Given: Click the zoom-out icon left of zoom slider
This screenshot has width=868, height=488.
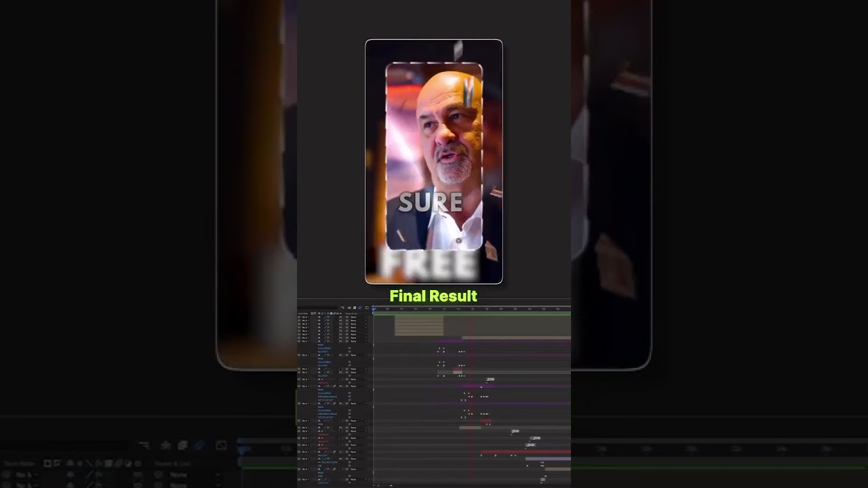Looking at the screenshot, I should [374, 485].
